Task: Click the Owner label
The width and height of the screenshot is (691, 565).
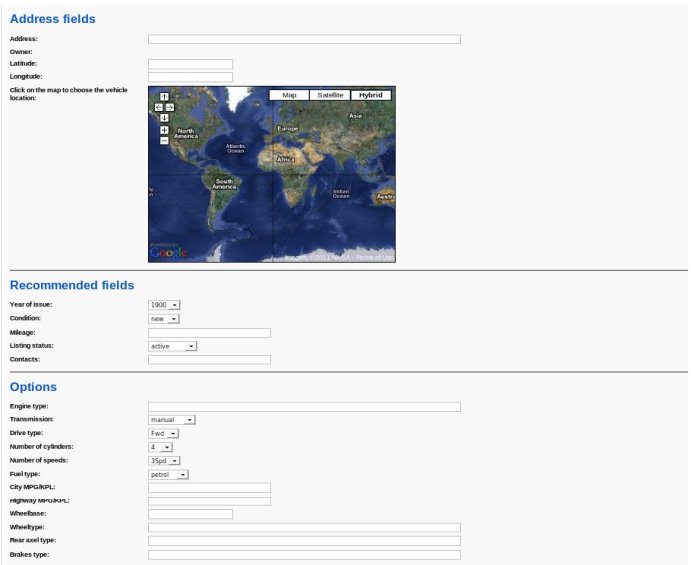Action: (21, 52)
